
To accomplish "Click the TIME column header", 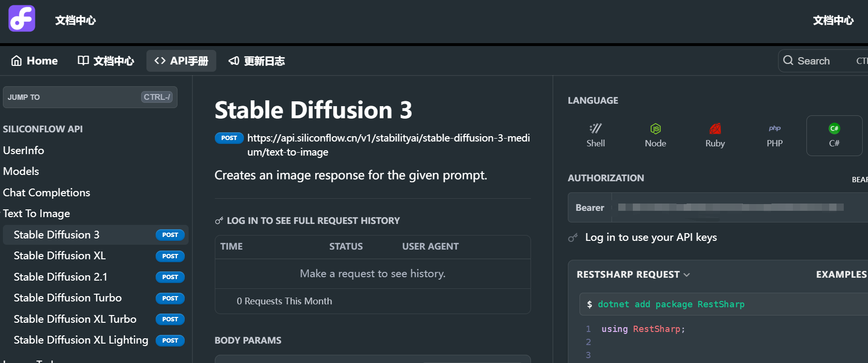I will [231, 247].
